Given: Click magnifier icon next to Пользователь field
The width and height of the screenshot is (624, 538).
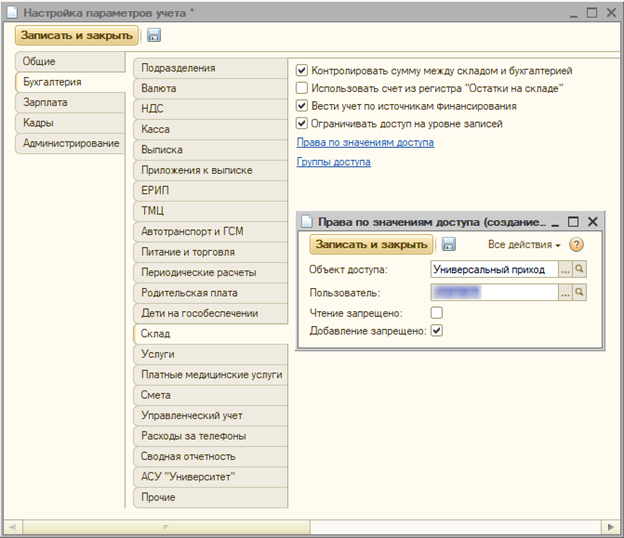Looking at the screenshot, I should click(579, 292).
